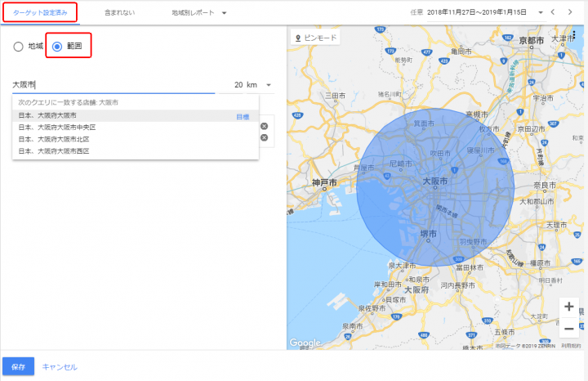Choose suggestion 日本、大阪府大阪市中央区
This screenshot has height=381, width=588.
tap(136, 128)
